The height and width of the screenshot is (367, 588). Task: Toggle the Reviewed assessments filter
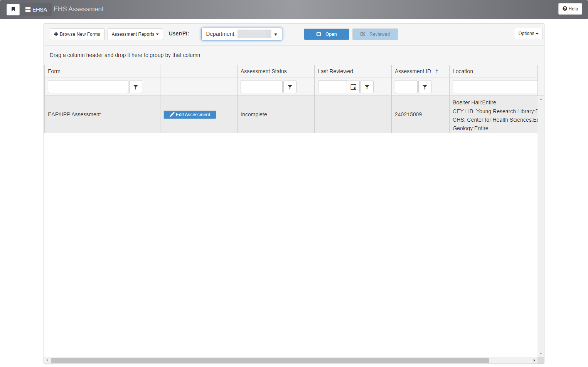point(375,34)
